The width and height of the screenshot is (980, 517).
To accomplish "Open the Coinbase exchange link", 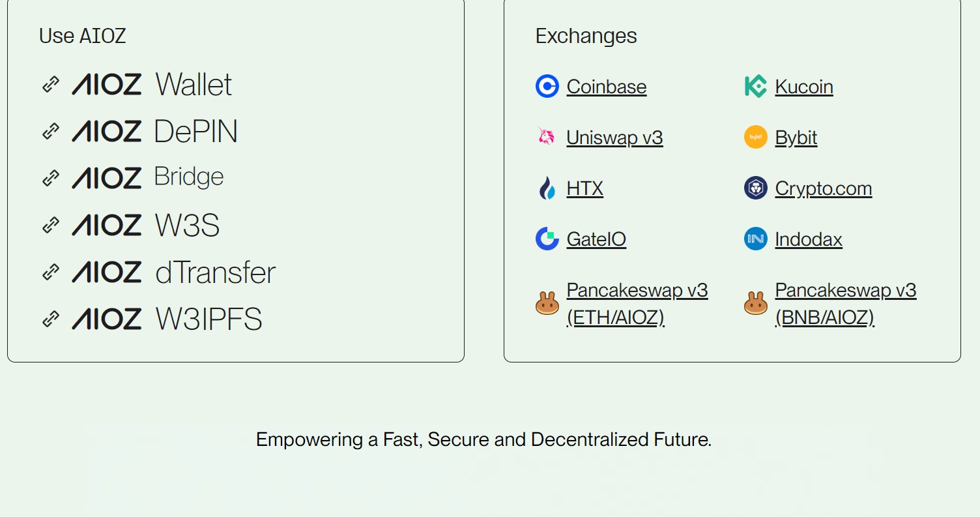I will click(606, 87).
